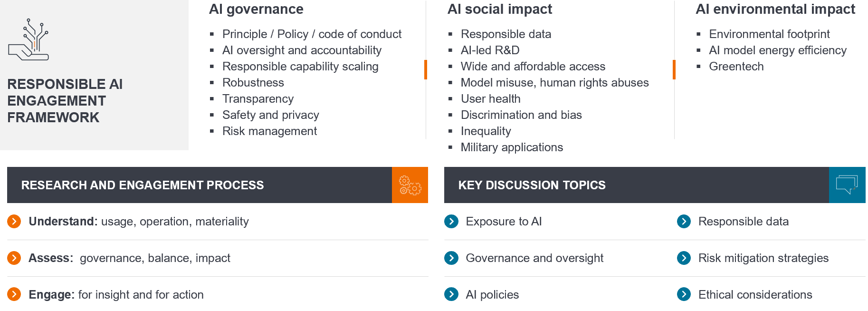Viewport: 868px width, 311px height.
Task: Click orange chevron beside Assess
Action: pos(14,258)
